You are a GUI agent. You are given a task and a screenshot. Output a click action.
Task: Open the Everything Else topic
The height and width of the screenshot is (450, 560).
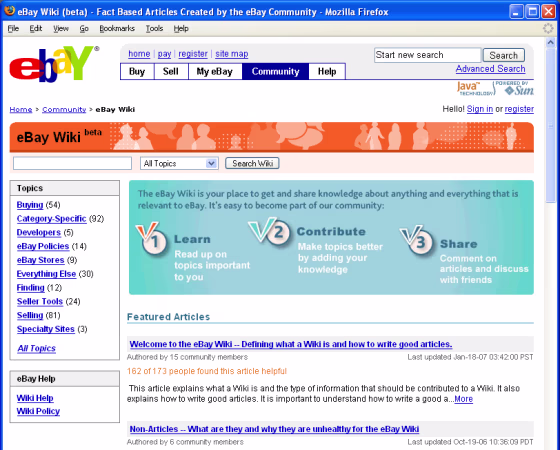tap(46, 274)
